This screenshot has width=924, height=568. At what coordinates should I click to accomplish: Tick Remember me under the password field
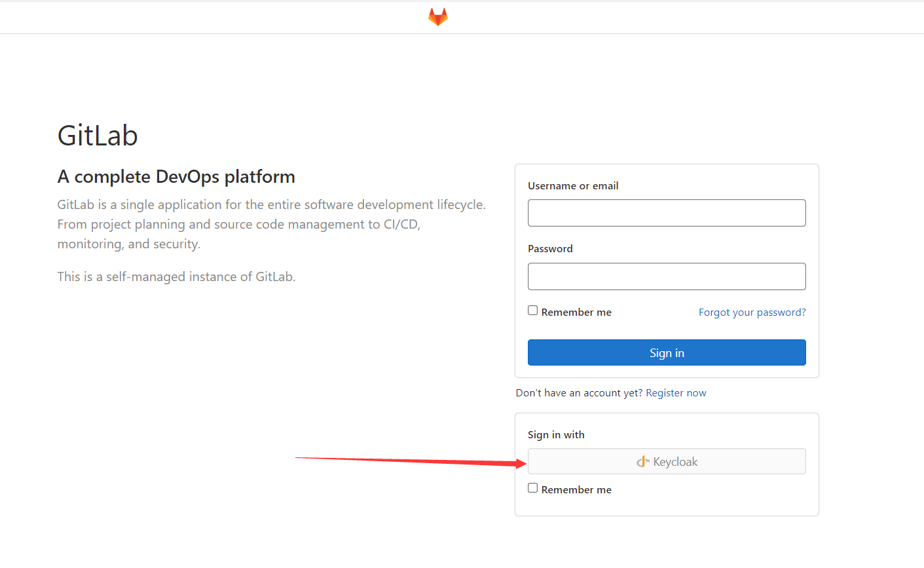point(533,311)
